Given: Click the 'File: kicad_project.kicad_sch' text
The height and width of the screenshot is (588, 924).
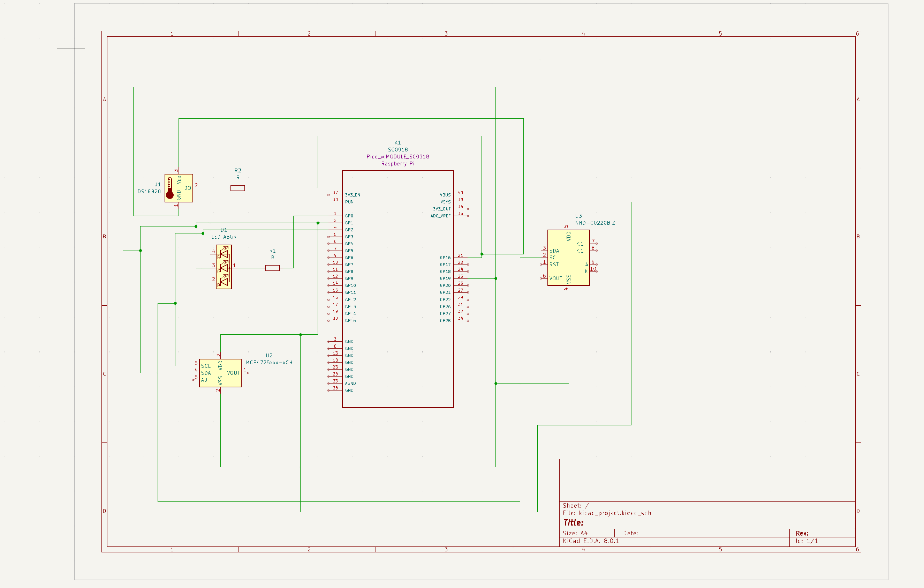Looking at the screenshot, I should pos(607,513).
